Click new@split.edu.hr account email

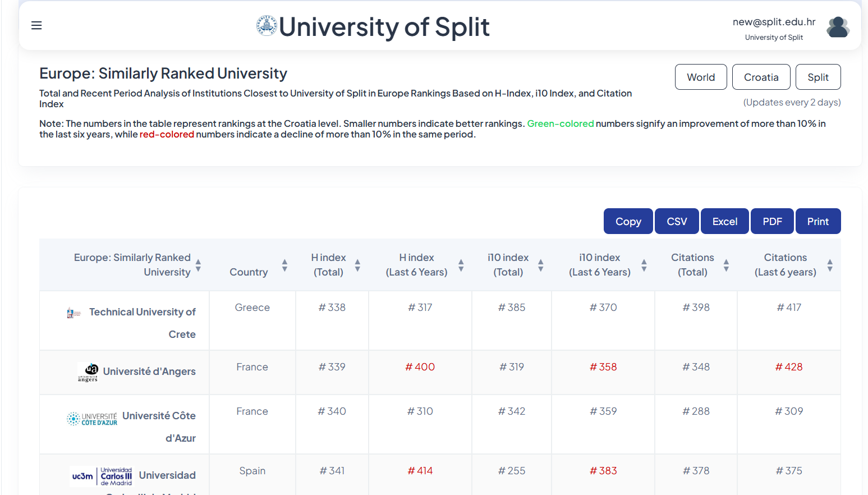click(x=774, y=22)
